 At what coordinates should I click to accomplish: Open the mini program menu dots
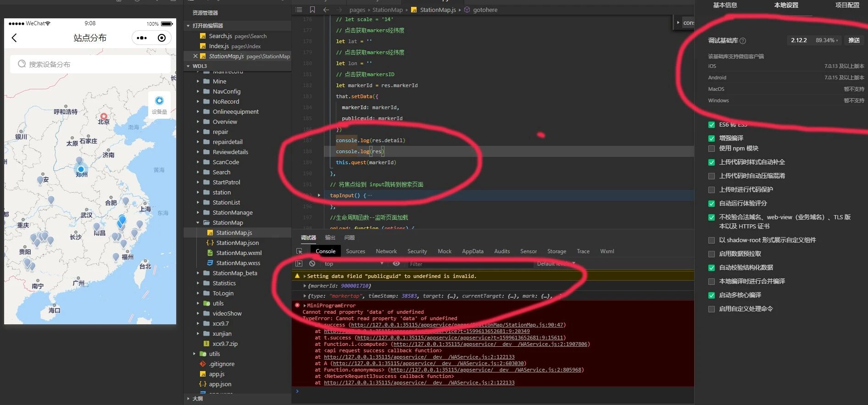[142, 38]
